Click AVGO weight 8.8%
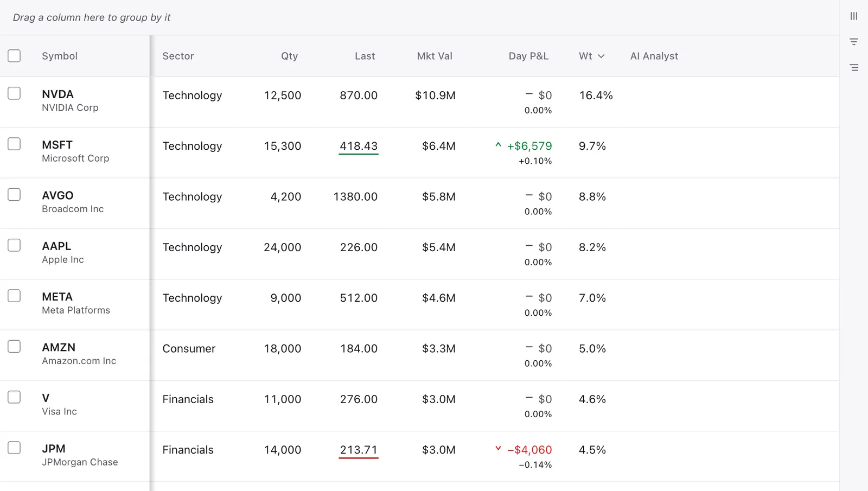868x491 pixels. pos(592,197)
